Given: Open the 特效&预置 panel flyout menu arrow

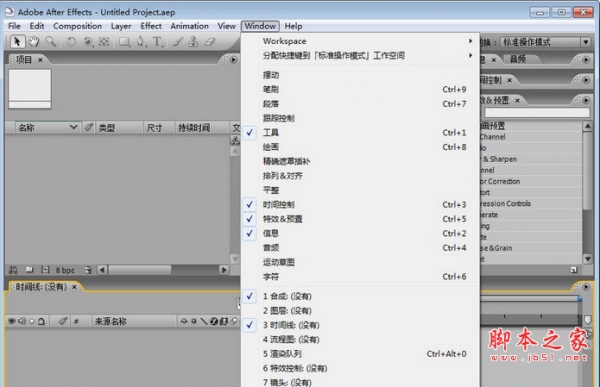Looking at the screenshot, I should (586, 100).
